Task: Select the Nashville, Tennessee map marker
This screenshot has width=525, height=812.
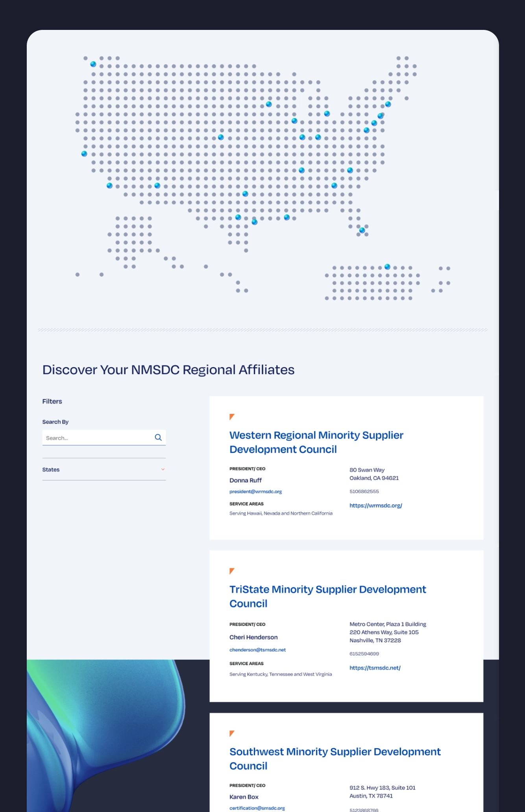Action: coord(301,170)
